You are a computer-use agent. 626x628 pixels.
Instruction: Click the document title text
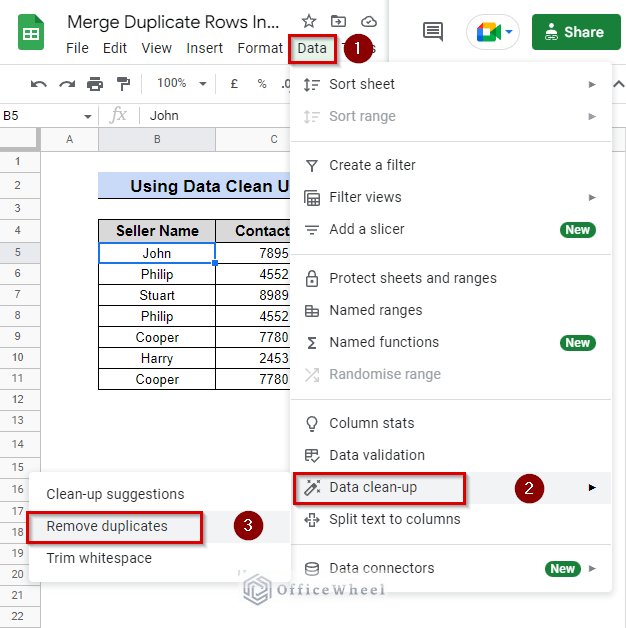(x=173, y=22)
